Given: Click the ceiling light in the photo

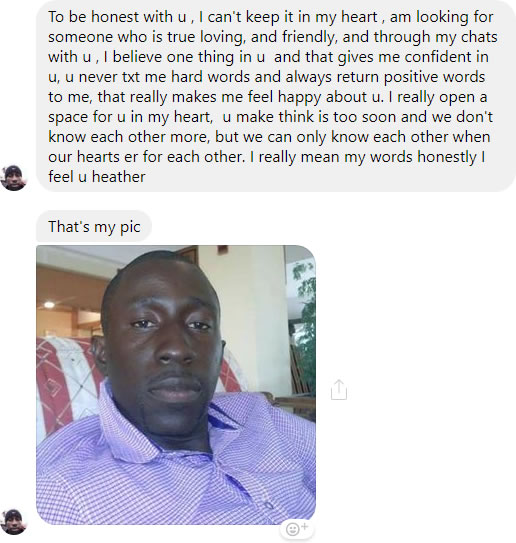Looking at the screenshot, I should (49, 305).
